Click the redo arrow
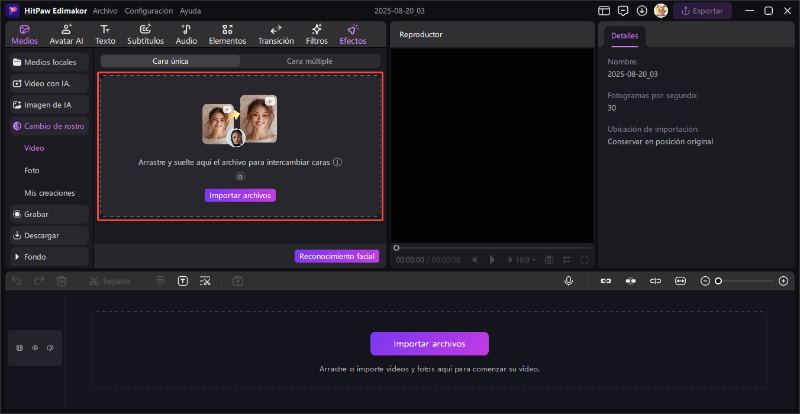The height and width of the screenshot is (414, 800). point(39,281)
